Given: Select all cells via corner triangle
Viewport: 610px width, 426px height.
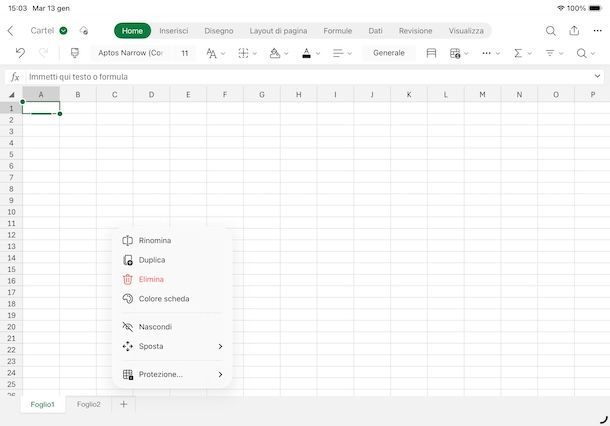Looking at the screenshot, I should (x=12, y=95).
